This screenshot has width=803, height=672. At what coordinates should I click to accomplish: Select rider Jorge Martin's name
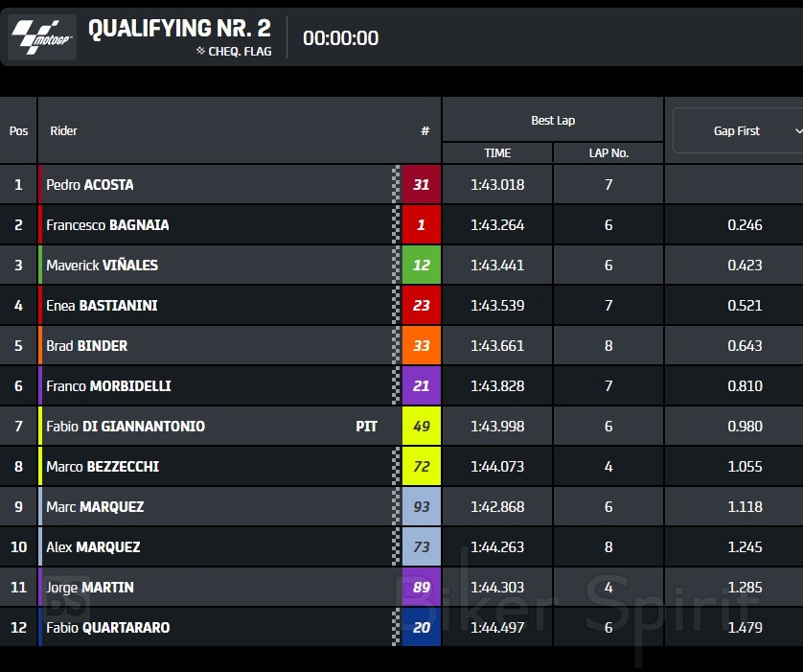click(90, 588)
